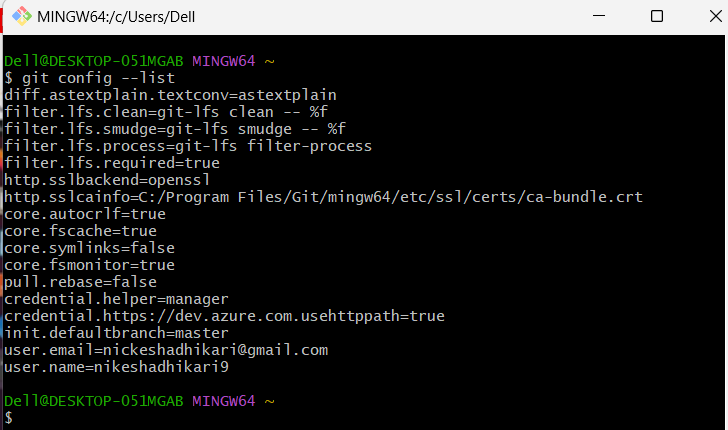
Task: Click the first Dell@DESKTOP-051MGAB prompt text
Action: 94,61
